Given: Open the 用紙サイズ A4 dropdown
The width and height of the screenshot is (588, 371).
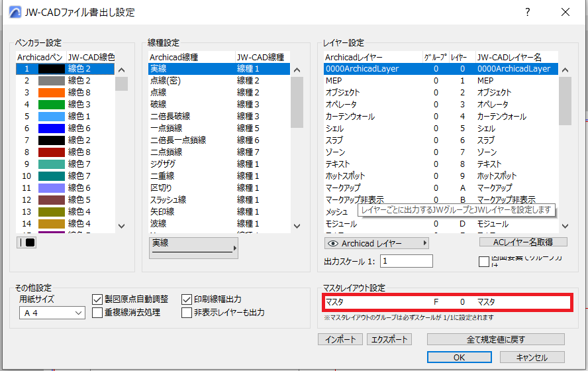Looking at the screenshot, I should (52, 313).
